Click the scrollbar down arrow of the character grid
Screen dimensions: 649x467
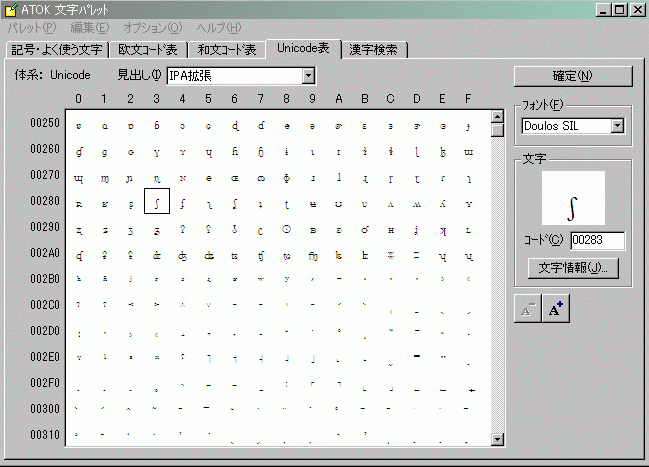point(497,439)
